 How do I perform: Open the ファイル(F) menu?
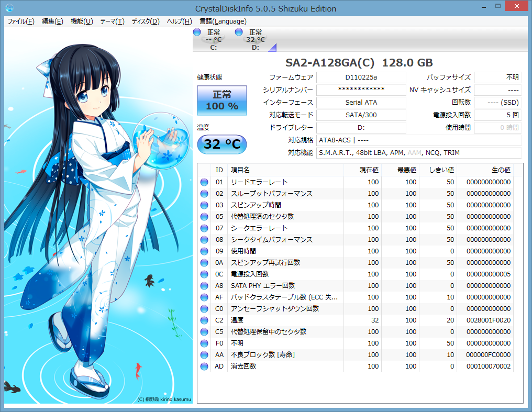click(21, 21)
